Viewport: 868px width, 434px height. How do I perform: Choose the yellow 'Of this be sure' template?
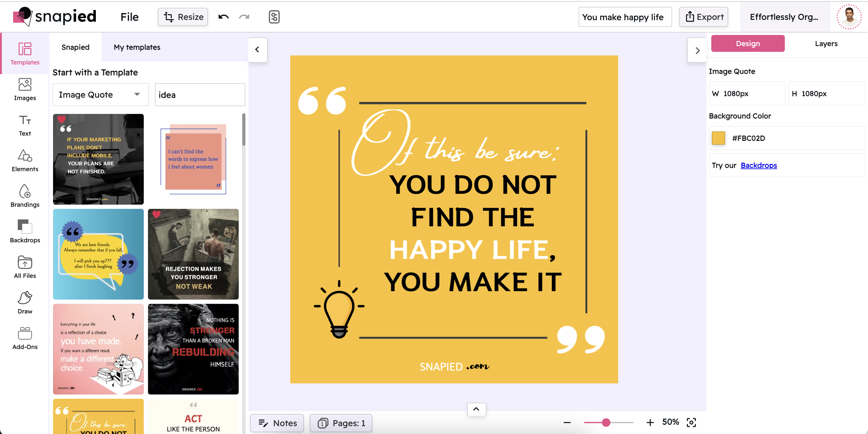98,417
